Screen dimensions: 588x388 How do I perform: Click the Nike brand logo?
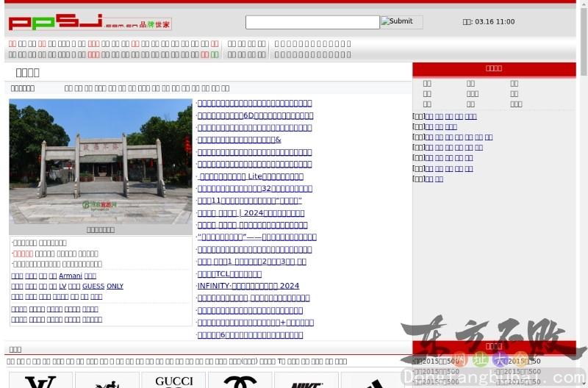click(306, 381)
